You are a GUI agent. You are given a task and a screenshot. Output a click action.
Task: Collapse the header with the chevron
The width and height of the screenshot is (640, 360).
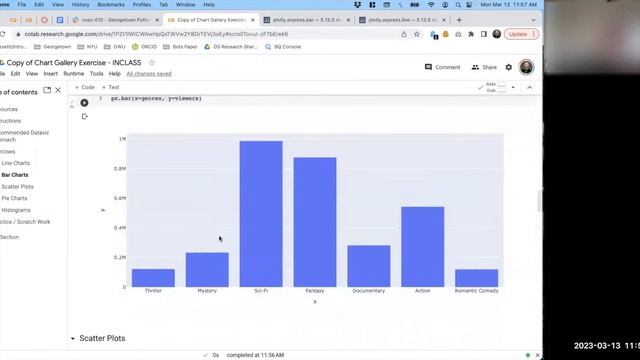(x=529, y=87)
